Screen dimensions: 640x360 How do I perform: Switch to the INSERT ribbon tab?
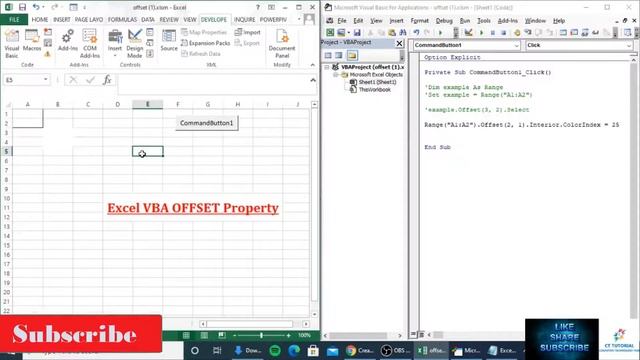tap(62, 20)
